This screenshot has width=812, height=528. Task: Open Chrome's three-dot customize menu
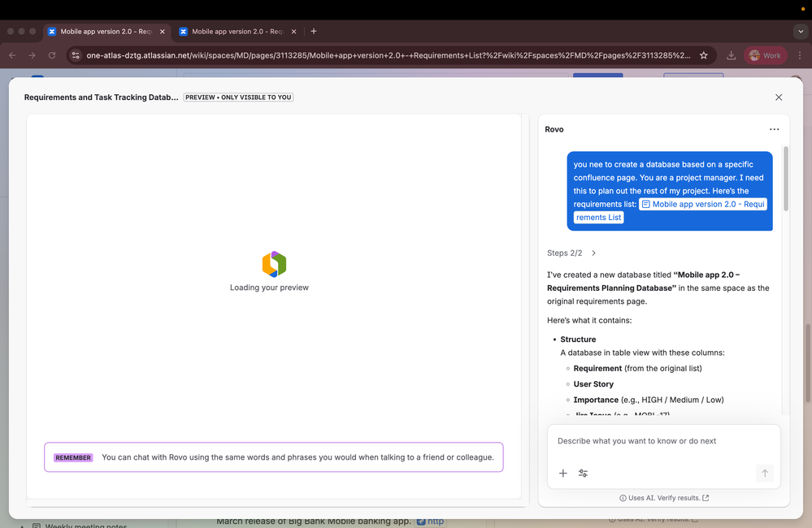tap(800, 55)
